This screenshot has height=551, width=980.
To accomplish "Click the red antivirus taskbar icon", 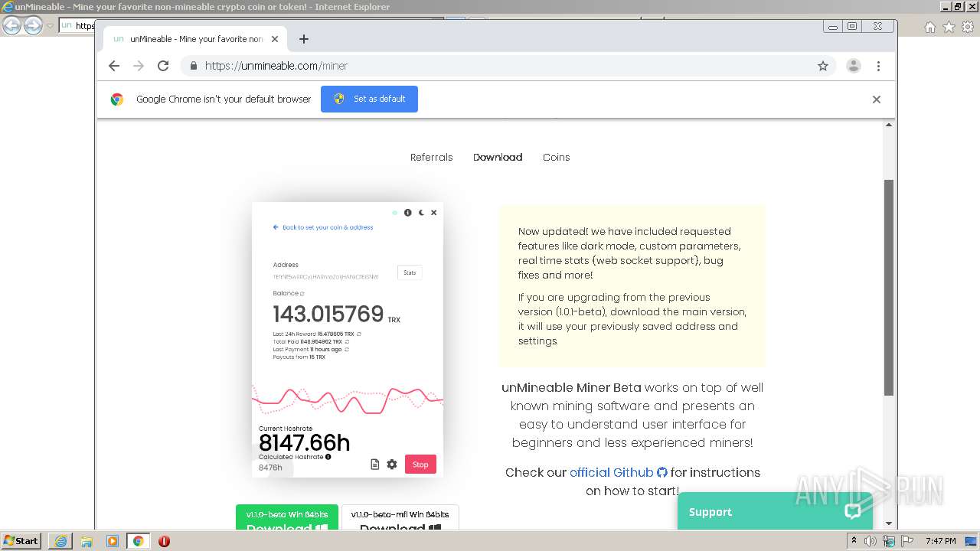I will click(164, 541).
